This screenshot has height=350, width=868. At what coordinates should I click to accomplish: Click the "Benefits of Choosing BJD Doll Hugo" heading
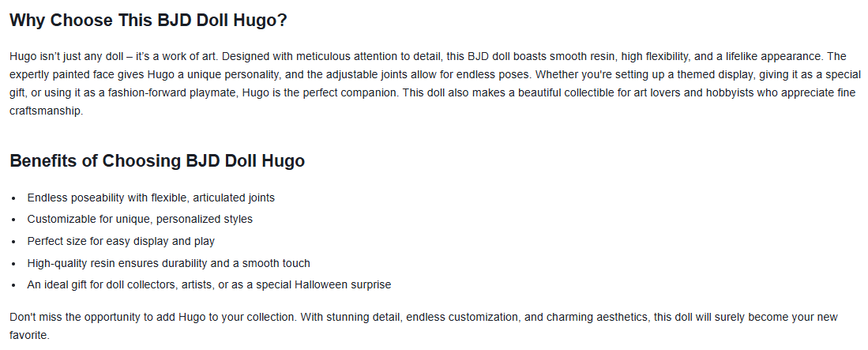click(x=156, y=161)
